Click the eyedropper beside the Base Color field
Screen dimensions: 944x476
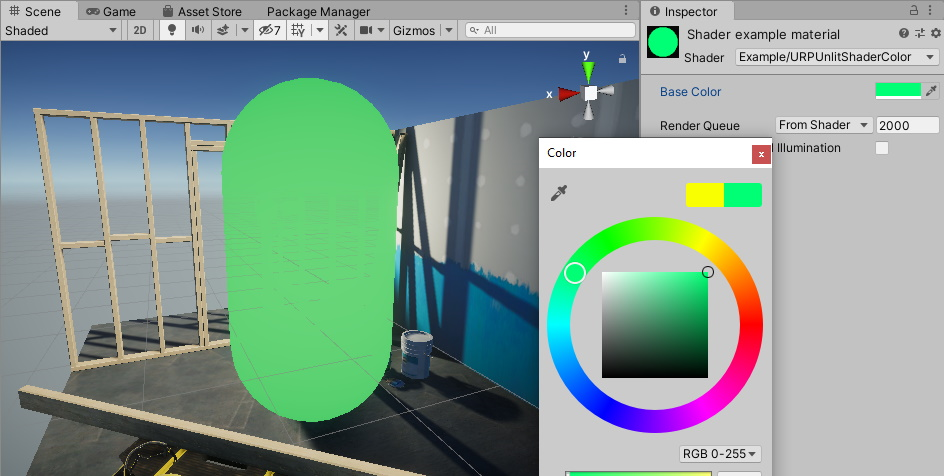click(x=931, y=91)
